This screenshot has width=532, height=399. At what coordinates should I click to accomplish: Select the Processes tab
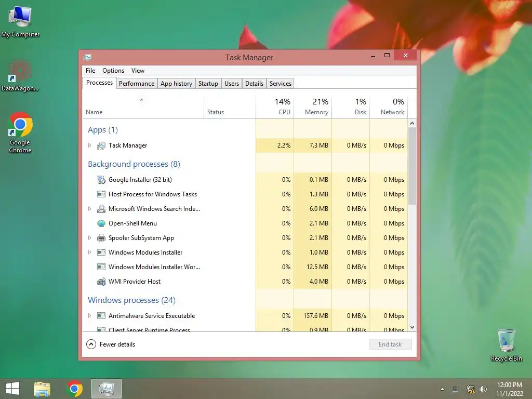click(99, 83)
